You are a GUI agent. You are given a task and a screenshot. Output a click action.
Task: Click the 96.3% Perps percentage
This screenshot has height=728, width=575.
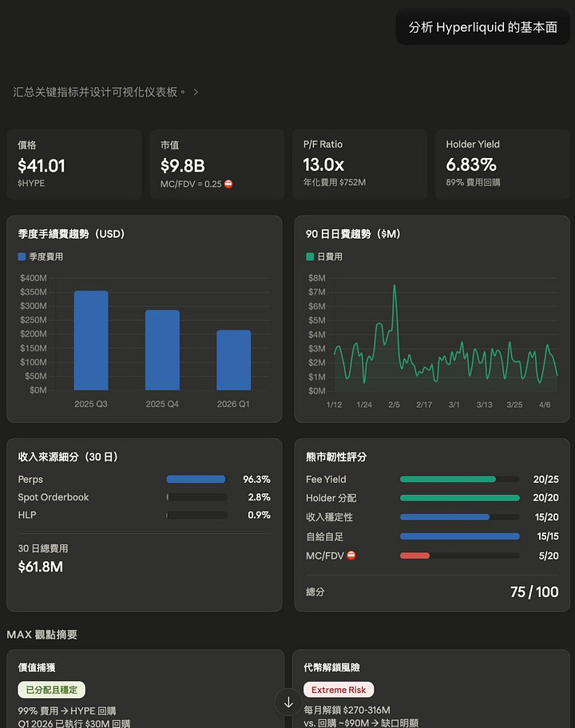256,479
